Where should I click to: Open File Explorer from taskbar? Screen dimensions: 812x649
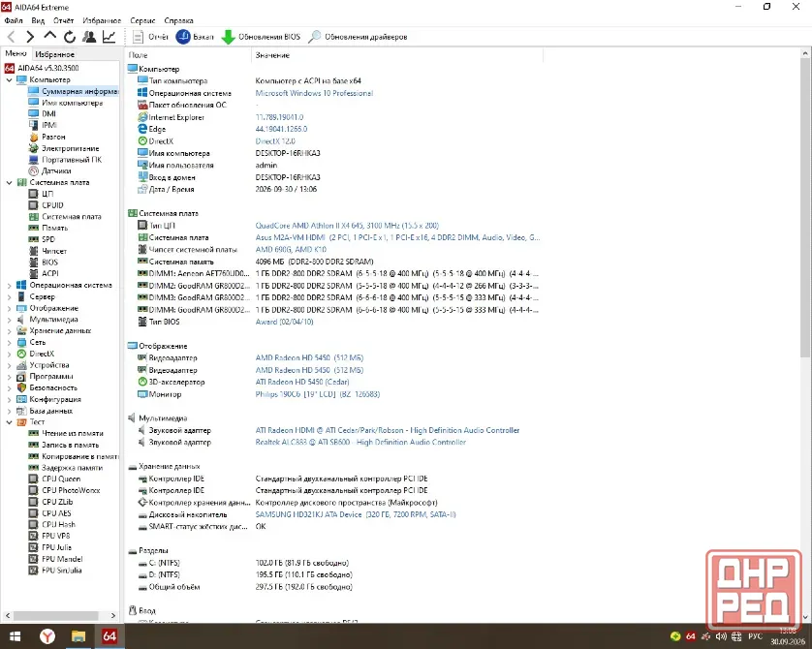click(78, 636)
